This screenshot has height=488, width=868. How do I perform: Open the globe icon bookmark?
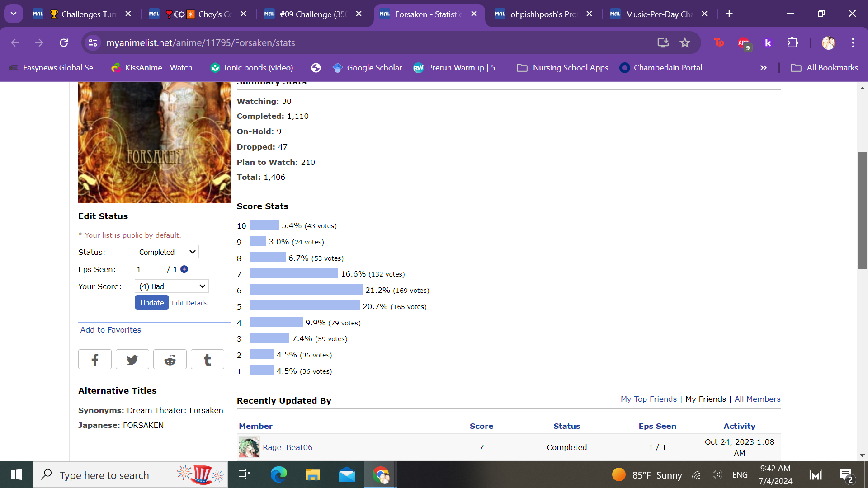(x=316, y=68)
